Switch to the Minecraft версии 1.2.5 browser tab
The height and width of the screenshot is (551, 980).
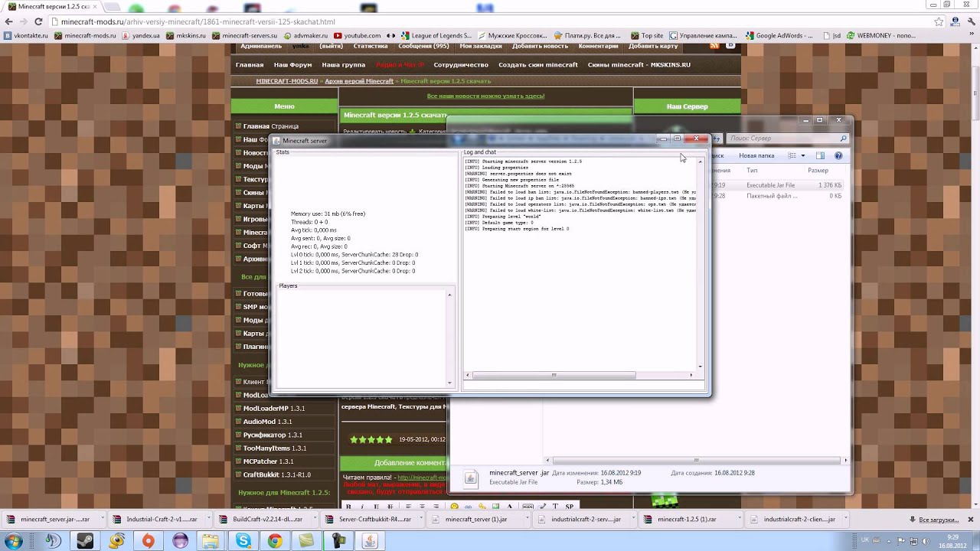click(x=54, y=7)
